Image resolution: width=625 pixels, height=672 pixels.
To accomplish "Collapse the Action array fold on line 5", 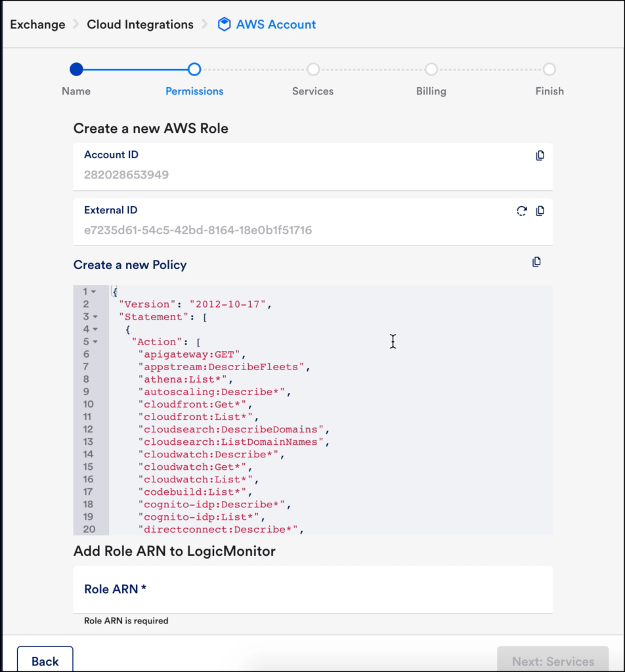I will [x=95, y=341].
